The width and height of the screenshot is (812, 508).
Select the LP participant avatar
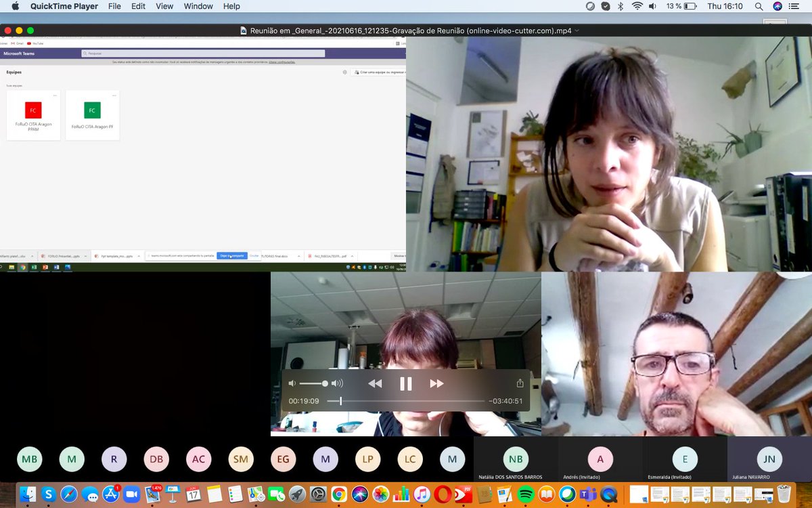tap(367, 459)
